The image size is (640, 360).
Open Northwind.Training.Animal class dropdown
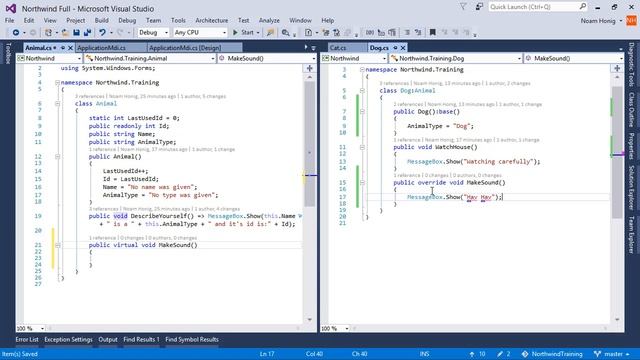coord(150,58)
